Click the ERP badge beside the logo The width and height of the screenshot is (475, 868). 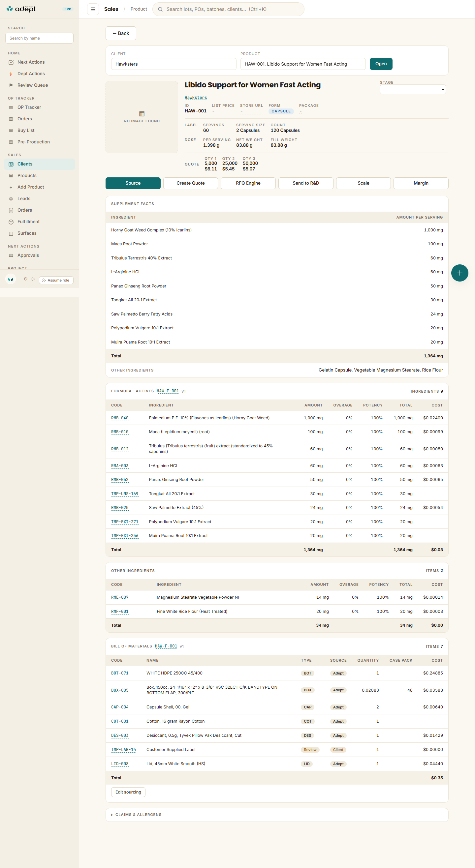click(68, 9)
